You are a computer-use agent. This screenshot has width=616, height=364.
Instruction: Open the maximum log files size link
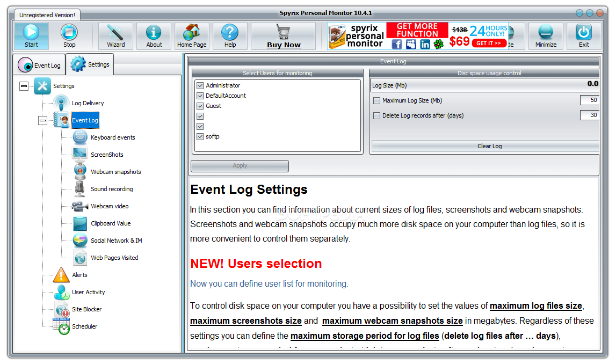[536, 306]
